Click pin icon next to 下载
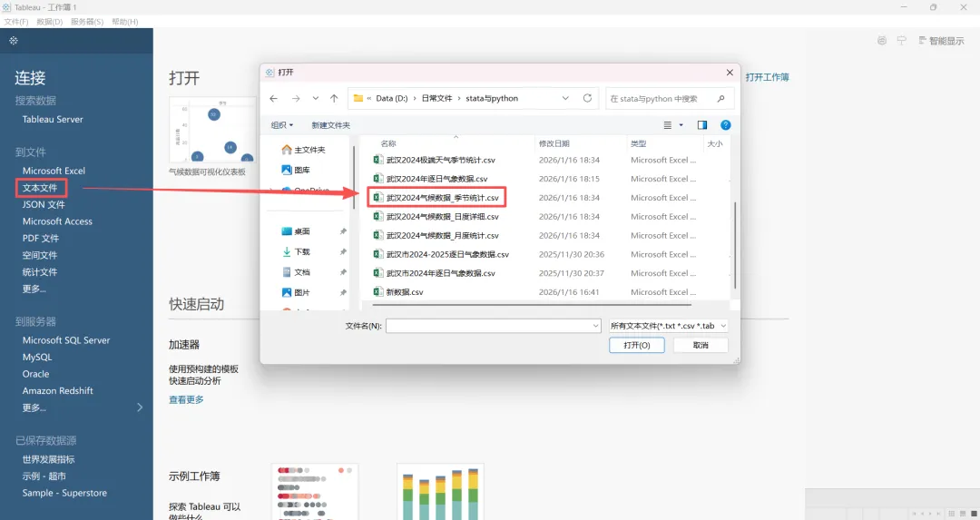 coord(343,251)
